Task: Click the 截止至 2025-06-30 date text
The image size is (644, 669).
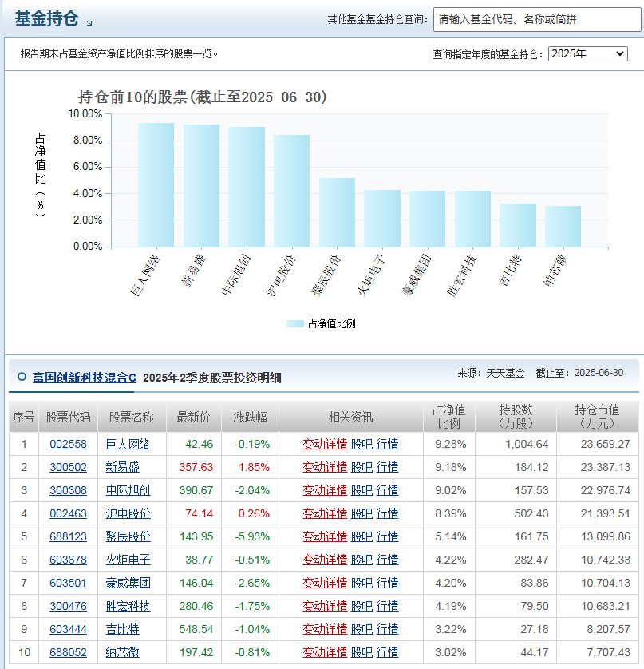Action: pyautogui.click(x=579, y=373)
